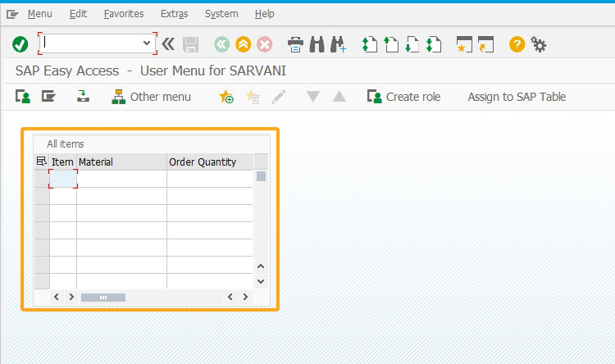The width and height of the screenshot is (615, 364).
Task: Click the Generate Shortcut icon
Action: pos(485,44)
